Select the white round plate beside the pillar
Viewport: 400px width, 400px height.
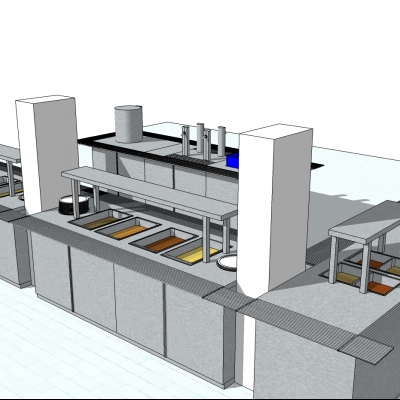tap(227, 262)
